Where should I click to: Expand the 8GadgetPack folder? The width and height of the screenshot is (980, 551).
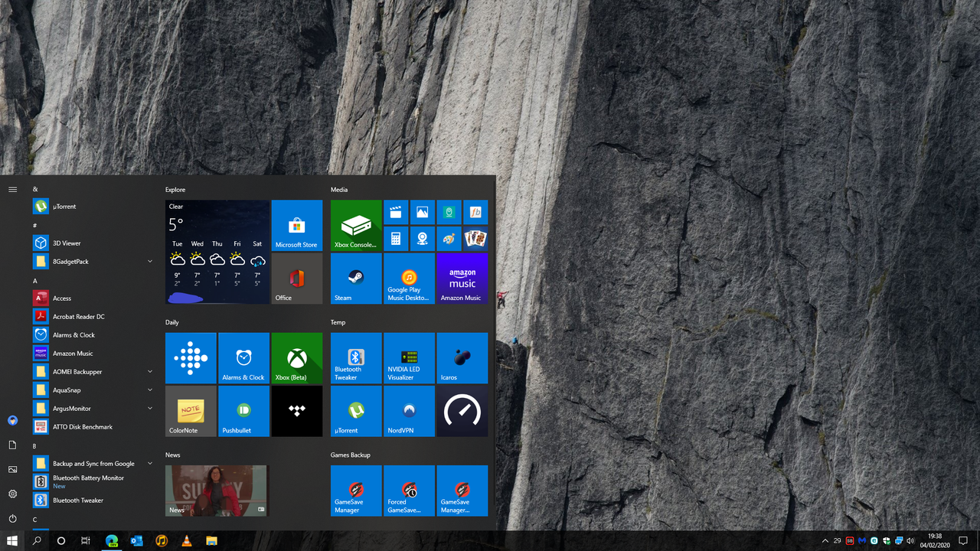point(150,262)
